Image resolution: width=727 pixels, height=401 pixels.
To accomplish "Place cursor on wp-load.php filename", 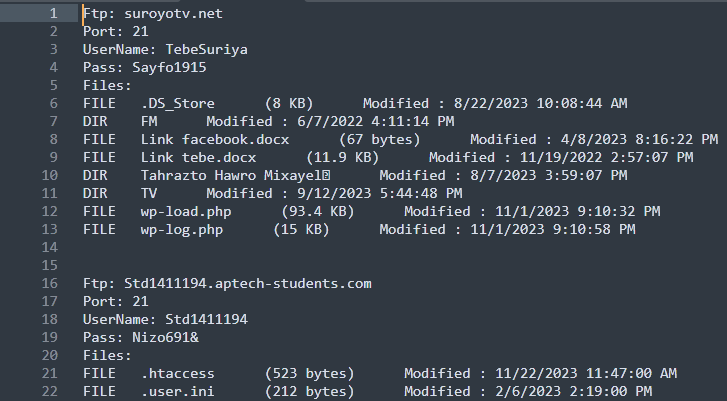I will (186, 211).
